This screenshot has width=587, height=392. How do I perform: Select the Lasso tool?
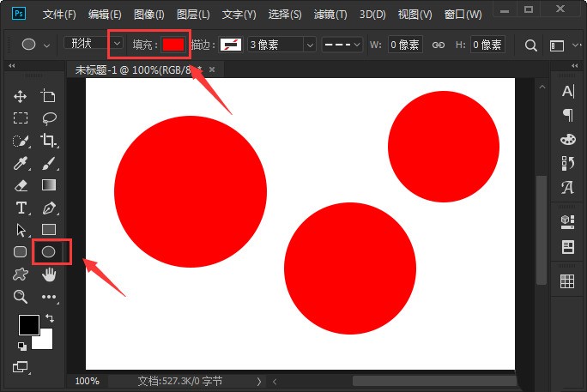(x=49, y=118)
